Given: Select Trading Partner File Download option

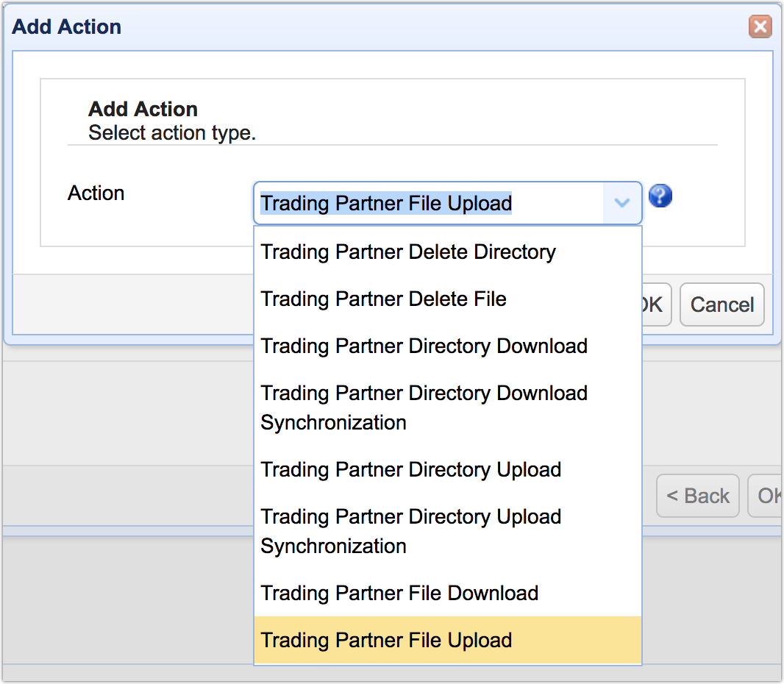Looking at the screenshot, I should [448, 593].
